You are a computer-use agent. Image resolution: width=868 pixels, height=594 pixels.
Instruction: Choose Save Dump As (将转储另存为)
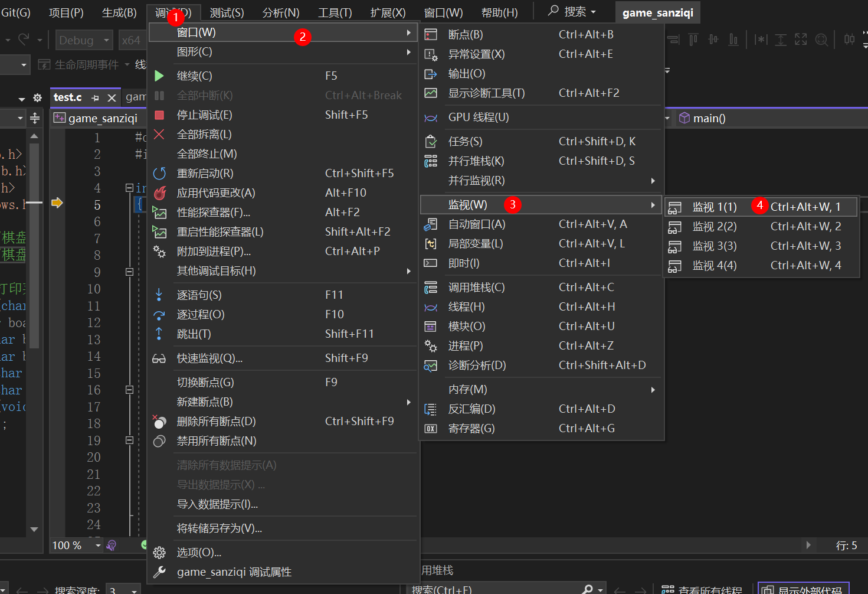(x=283, y=528)
